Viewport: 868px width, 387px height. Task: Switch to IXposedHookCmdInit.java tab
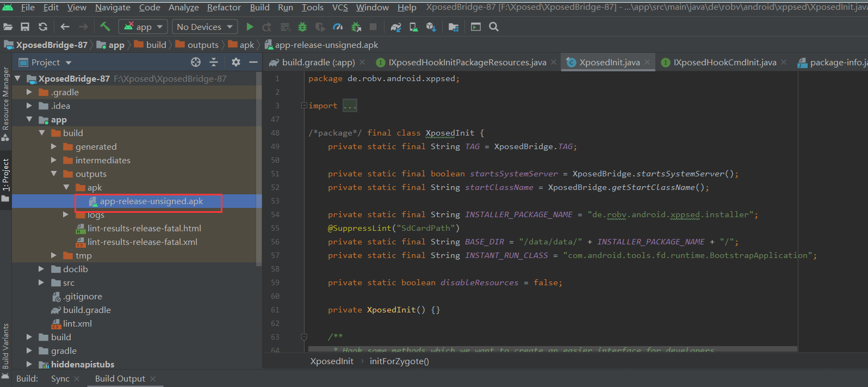click(x=724, y=62)
